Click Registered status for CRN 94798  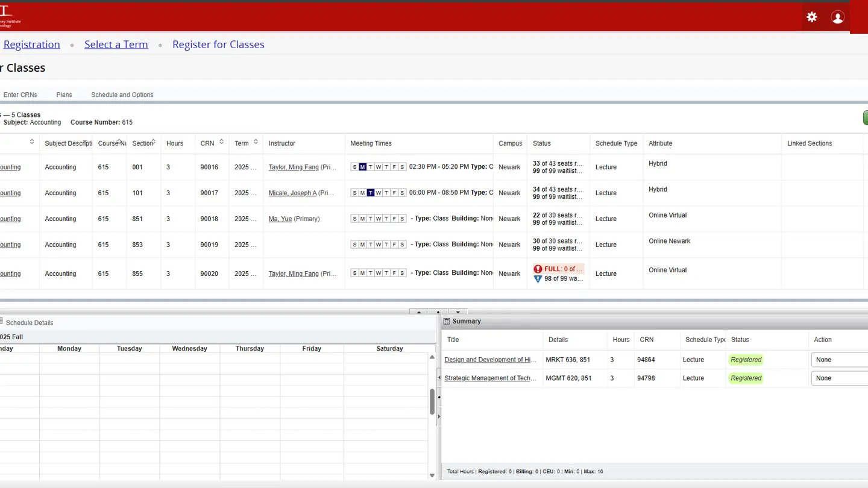(746, 378)
